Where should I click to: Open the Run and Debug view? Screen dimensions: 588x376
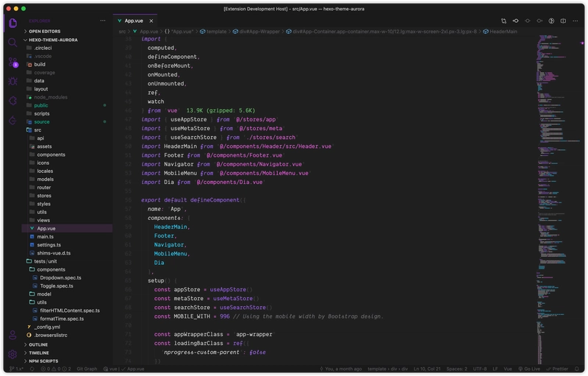(12, 82)
